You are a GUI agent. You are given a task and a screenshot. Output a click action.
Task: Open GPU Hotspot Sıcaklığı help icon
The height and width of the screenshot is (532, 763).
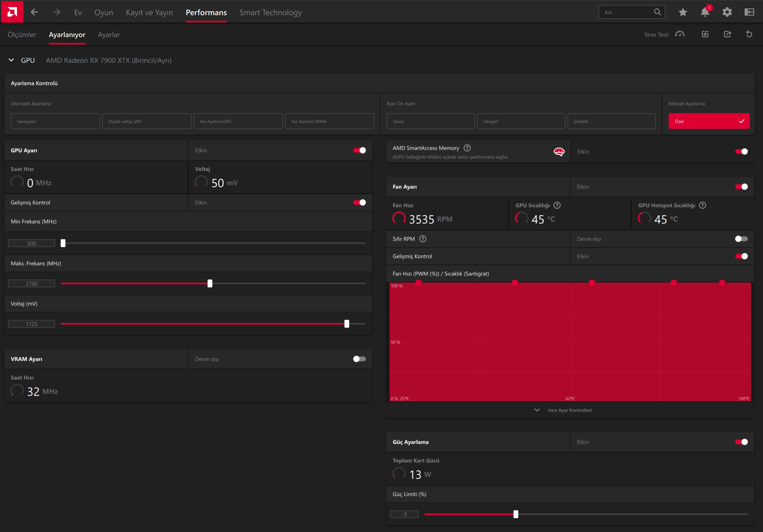coord(702,205)
